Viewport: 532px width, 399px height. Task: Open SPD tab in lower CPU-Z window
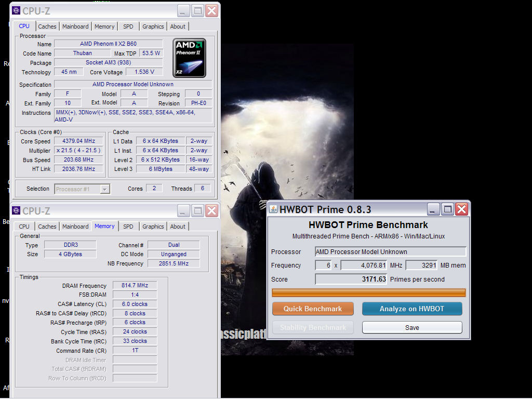pyautogui.click(x=128, y=227)
